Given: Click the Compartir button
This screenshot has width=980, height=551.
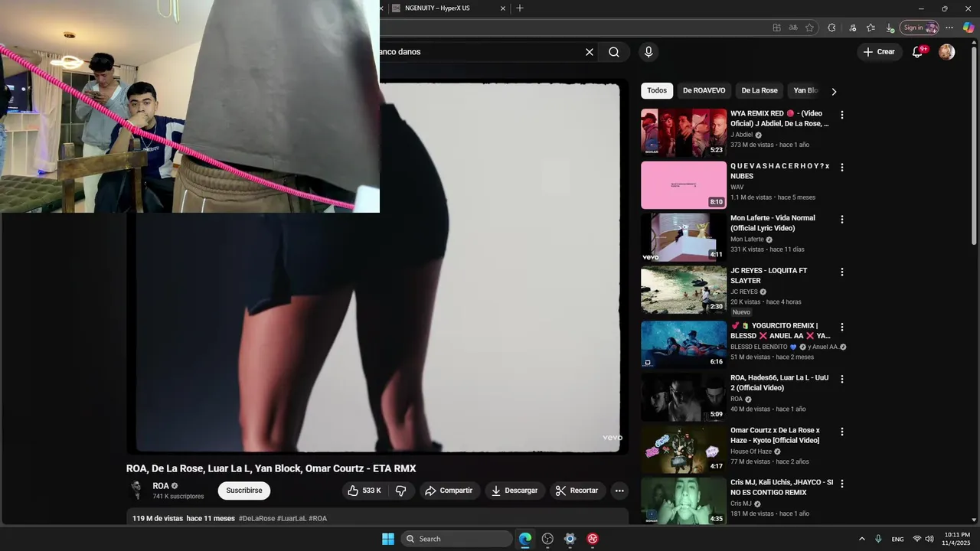Looking at the screenshot, I should point(449,491).
